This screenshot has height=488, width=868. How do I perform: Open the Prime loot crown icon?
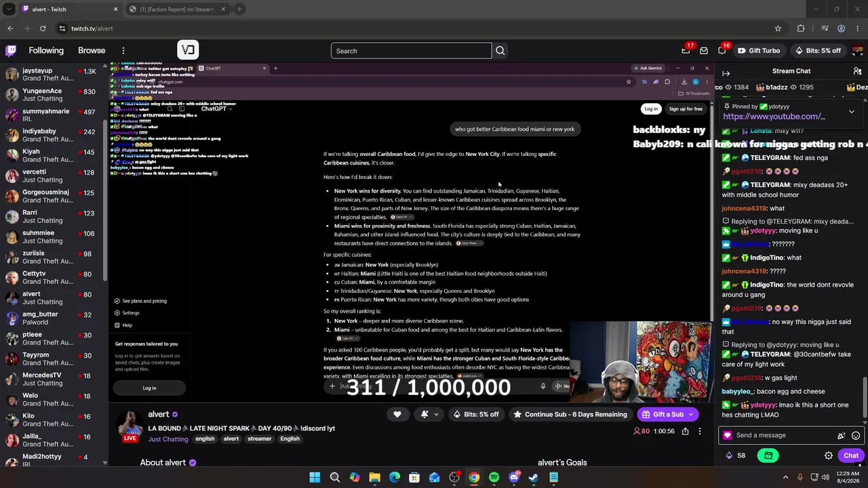click(686, 51)
